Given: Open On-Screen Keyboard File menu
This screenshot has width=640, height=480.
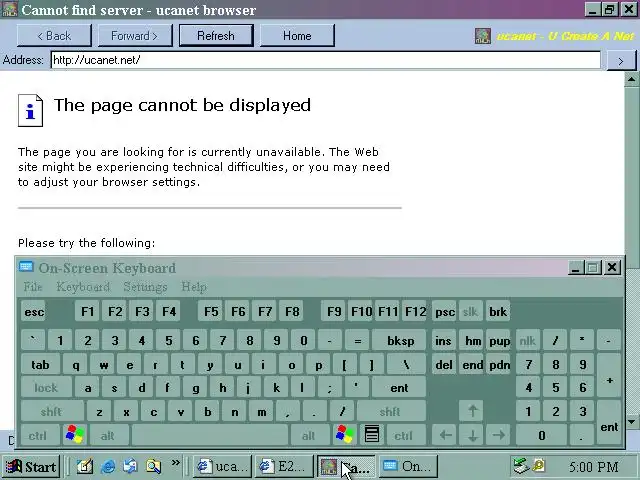Looking at the screenshot, I should pos(33,287).
